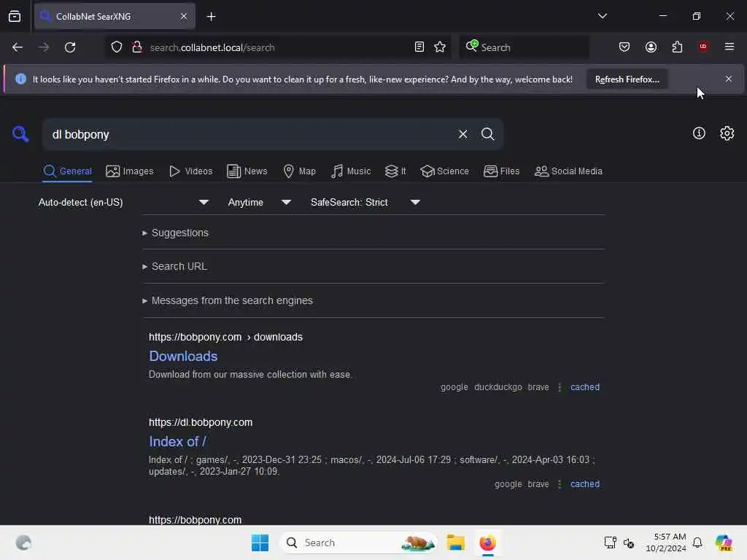This screenshot has width=747, height=560.
Task: Open the Pocket save icon
Action: pos(624,47)
